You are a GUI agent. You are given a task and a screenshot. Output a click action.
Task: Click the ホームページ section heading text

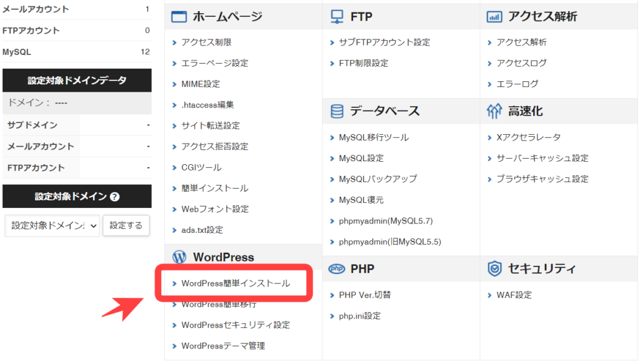coord(227,17)
